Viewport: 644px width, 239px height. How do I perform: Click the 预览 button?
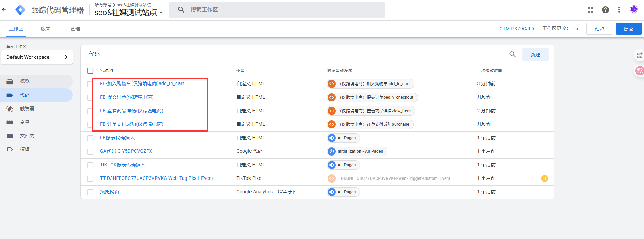[x=599, y=29]
